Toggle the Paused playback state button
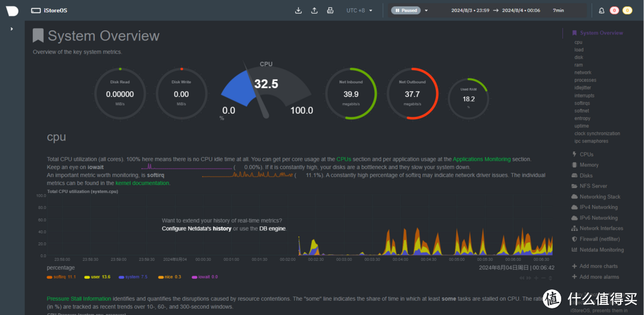The width and height of the screenshot is (644, 315). [405, 11]
